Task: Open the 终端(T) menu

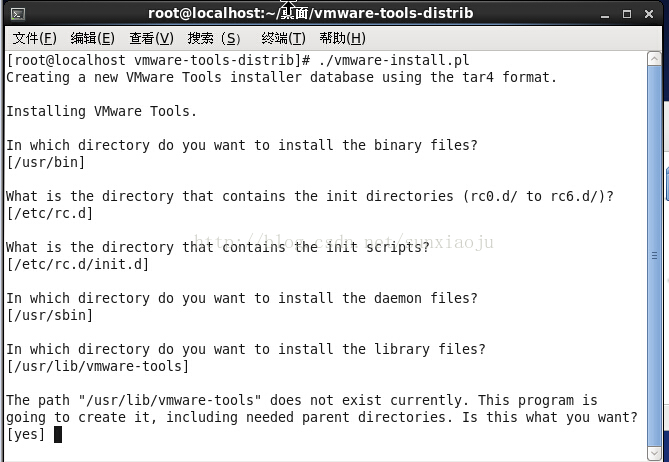Action: (283, 38)
